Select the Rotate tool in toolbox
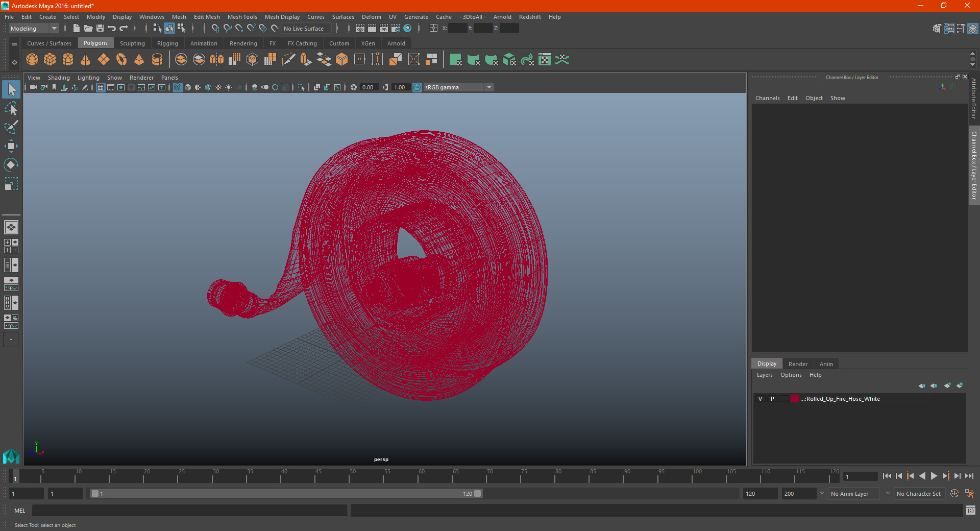The width and height of the screenshot is (980, 531). pos(11,164)
